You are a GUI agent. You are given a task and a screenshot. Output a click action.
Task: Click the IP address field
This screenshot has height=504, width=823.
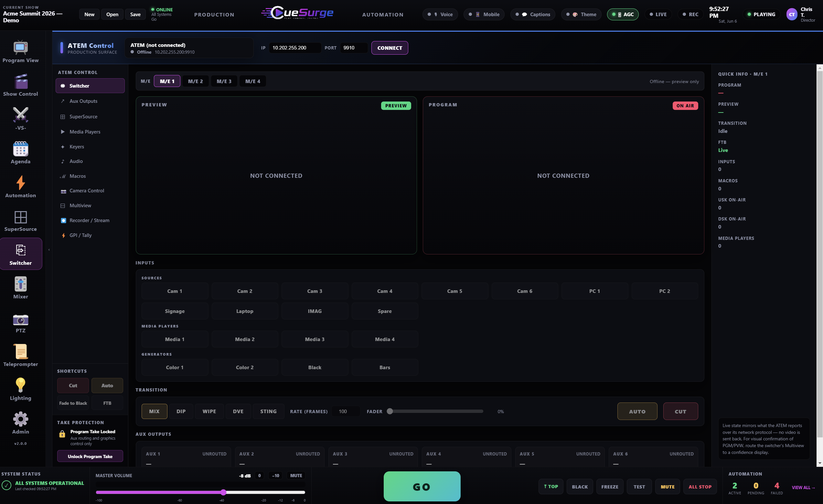[x=295, y=48]
